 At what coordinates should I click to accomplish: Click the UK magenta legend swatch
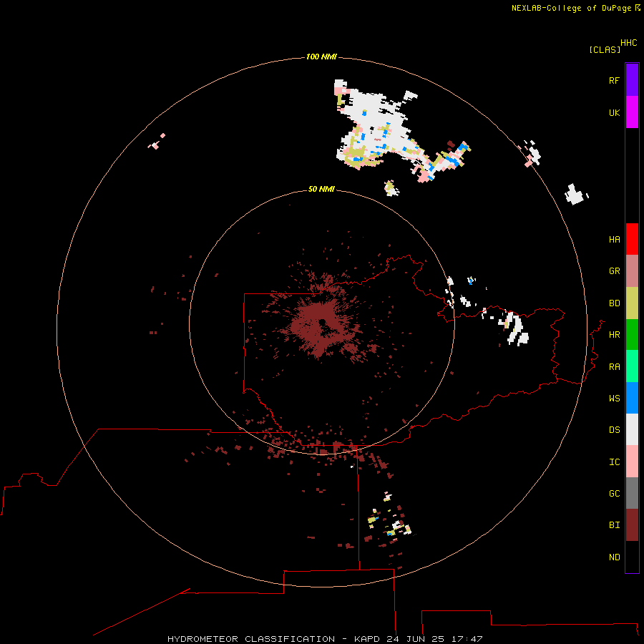click(x=632, y=112)
